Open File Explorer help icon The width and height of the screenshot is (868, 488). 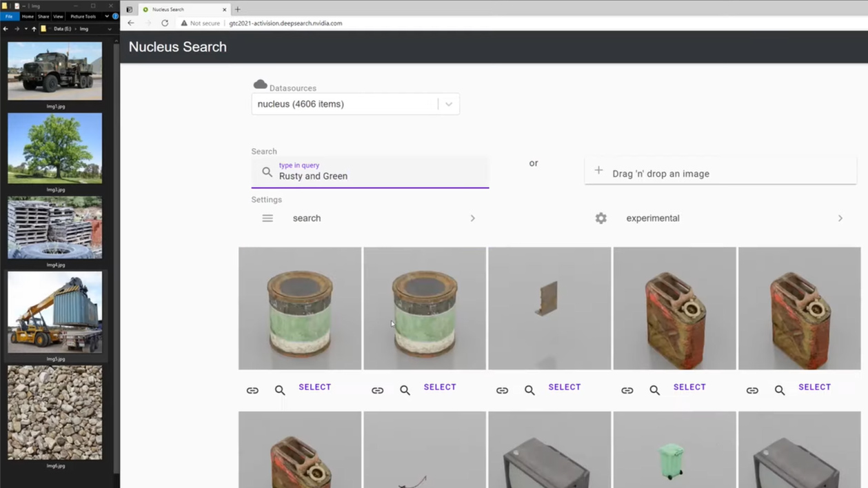pos(115,17)
